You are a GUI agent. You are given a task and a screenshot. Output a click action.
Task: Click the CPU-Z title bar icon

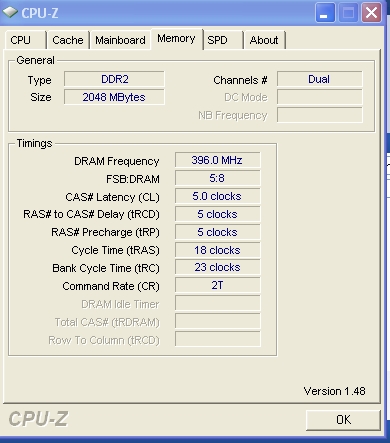click(x=10, y=13)
